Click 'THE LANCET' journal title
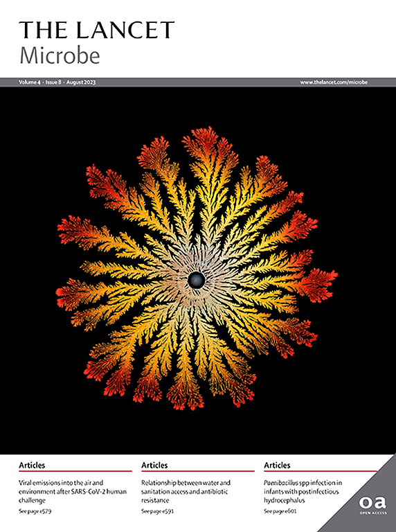Screen dimensions: 396x532 click(x=97, y=30)
